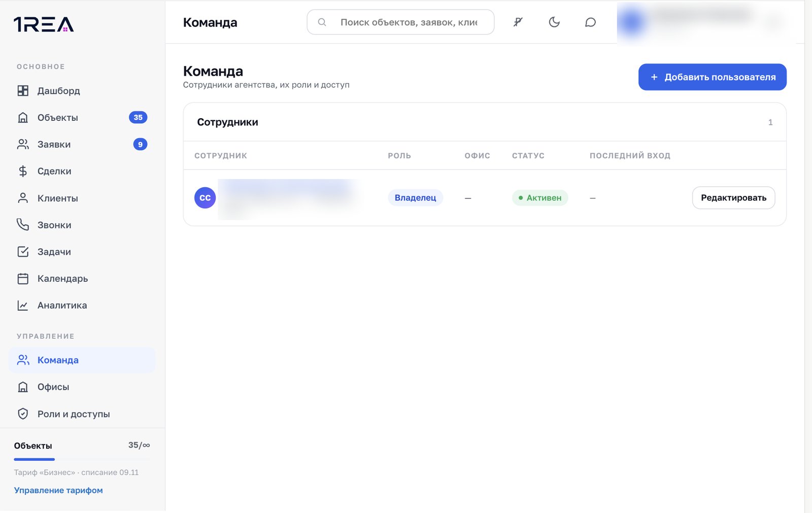Image resolution: width=812 pixels, height=513 pixels.
Task: Click the Дашборд grid icon
Action: (23, 91)
